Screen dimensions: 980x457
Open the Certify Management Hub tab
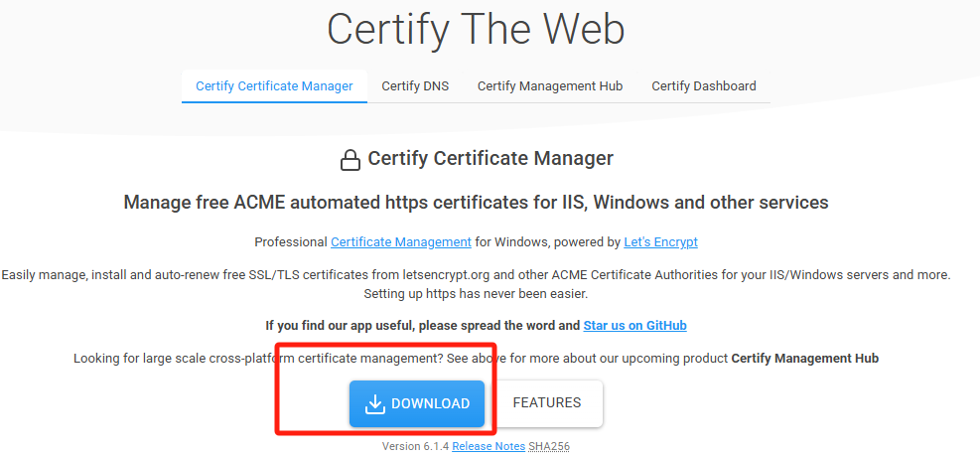pyautogui.click(x=550, y=86)
